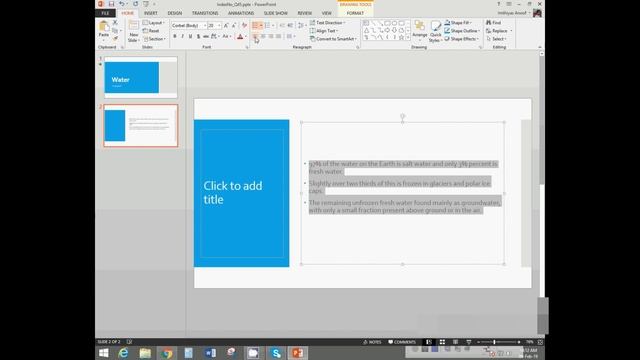Toggle text Shadow
Viewport: 640px width, 360px height.
coord(198,36)
